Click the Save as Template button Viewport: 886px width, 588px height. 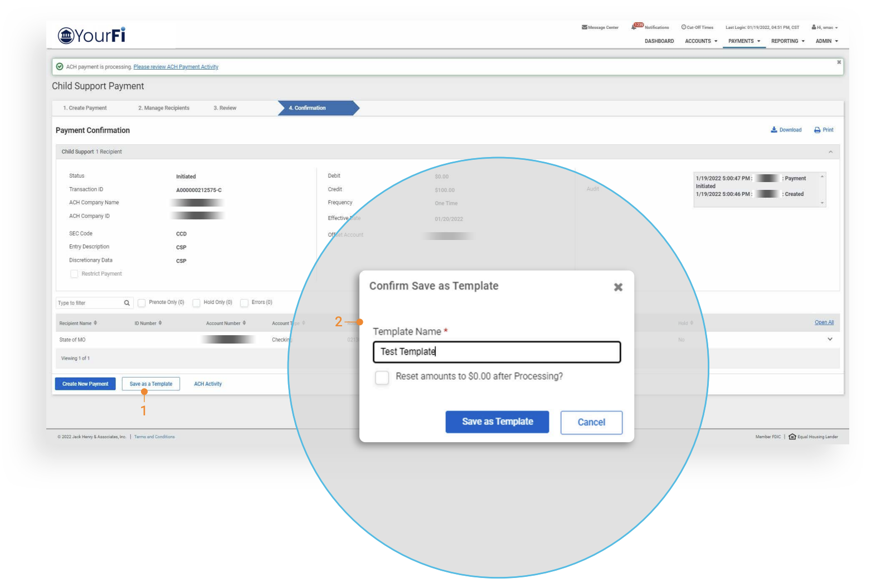click(x=497, y=422)
